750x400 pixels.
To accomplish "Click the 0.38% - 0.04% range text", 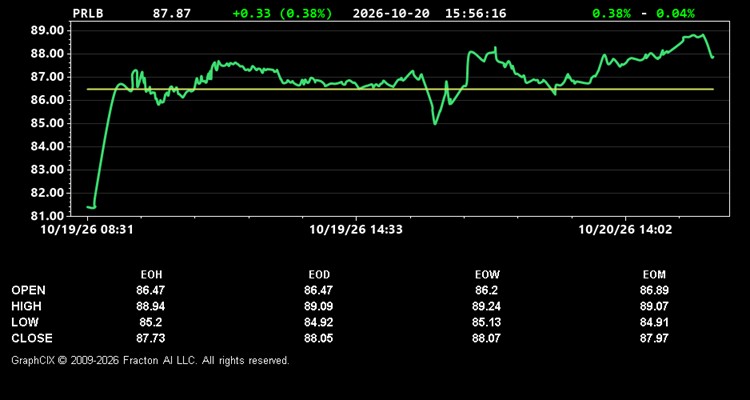I will point(643,13).
